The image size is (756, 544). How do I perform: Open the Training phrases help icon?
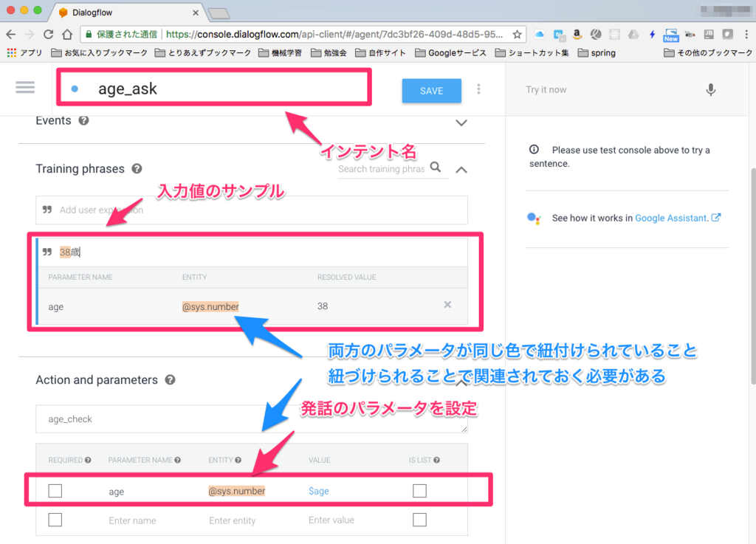pos(137,168)
